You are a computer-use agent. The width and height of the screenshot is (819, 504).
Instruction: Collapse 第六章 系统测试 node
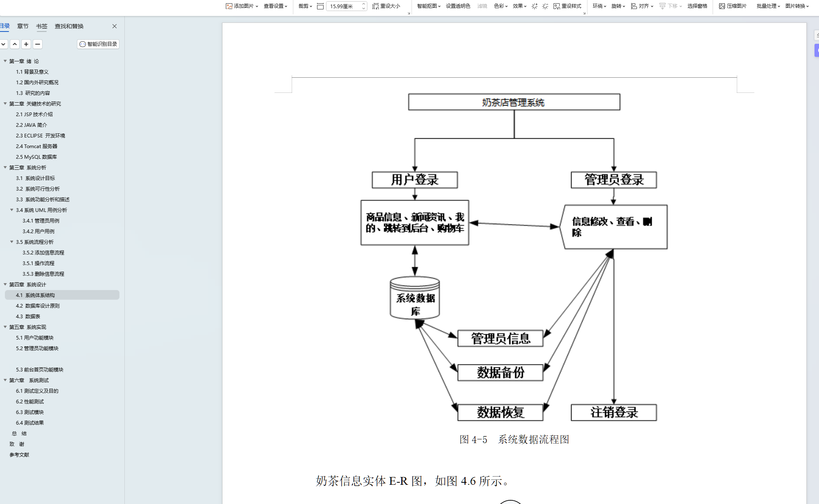[5, 380]
